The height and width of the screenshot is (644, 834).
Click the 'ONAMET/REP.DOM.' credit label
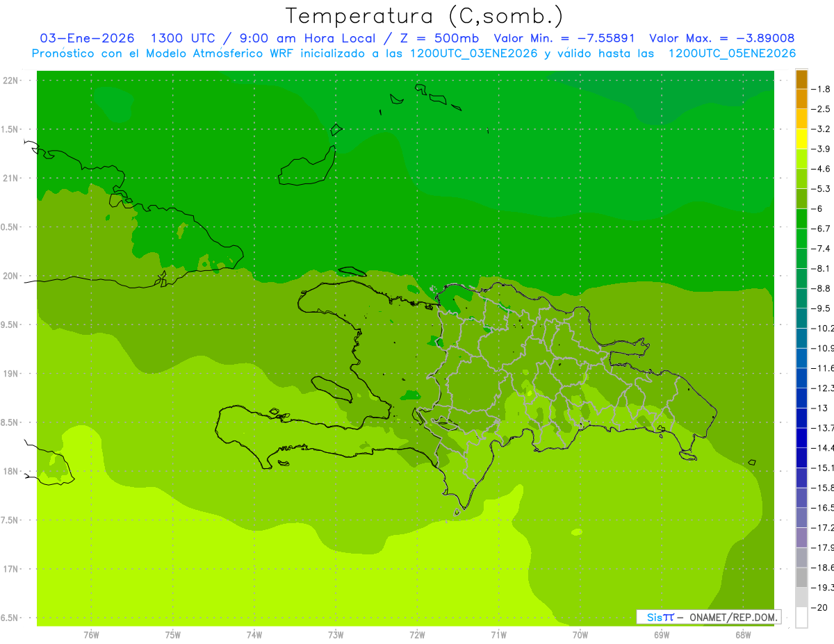pyautogui.click(x=733, y=617)
